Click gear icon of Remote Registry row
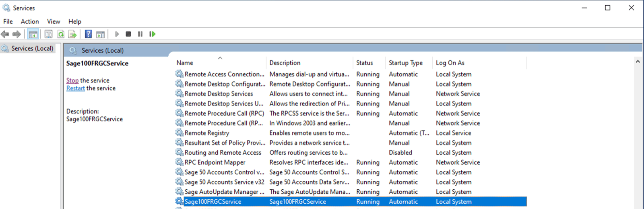The width and height of the screenshot is (644, 209). tap(179, 132)
